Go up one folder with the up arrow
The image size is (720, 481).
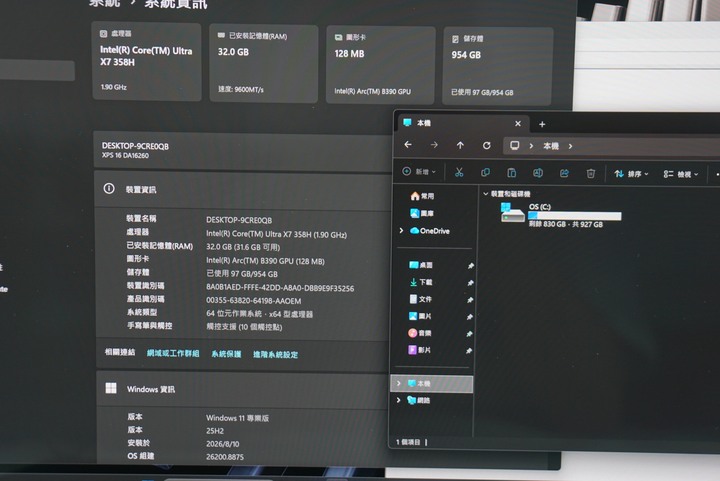click(460, 145)
